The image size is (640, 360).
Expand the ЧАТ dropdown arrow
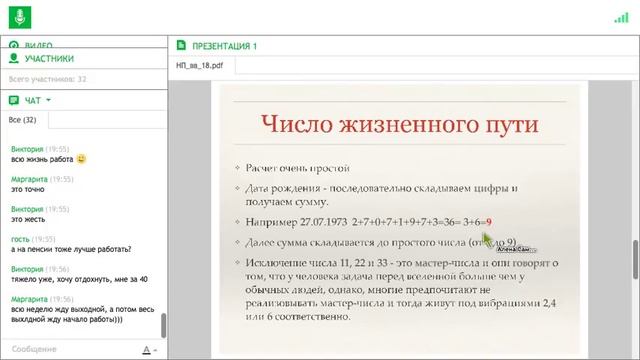click(49, 100)
